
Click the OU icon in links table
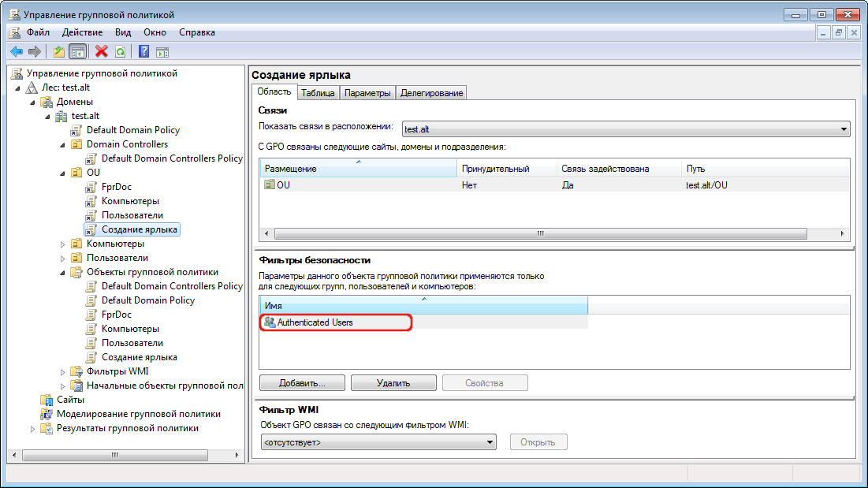point(270,184)
